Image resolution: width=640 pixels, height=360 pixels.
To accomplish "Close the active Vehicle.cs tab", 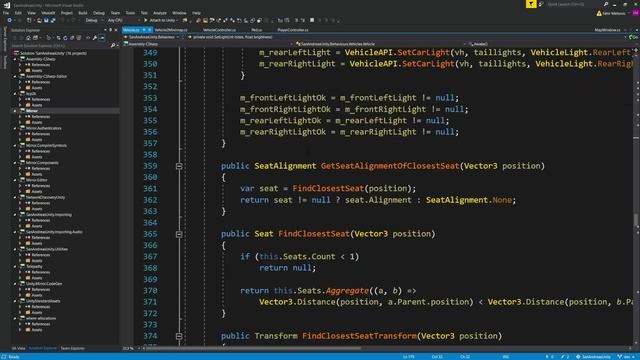I will [x=150, y=30].
